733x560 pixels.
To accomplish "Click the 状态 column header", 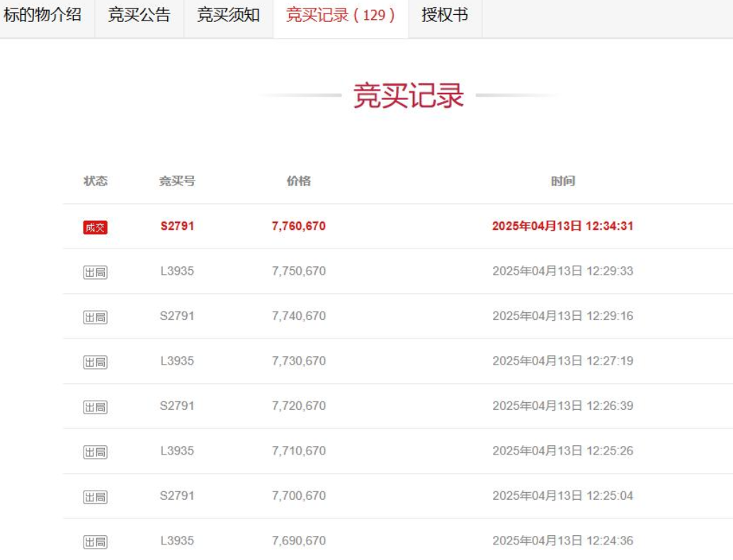I will (x=96, y=181).
